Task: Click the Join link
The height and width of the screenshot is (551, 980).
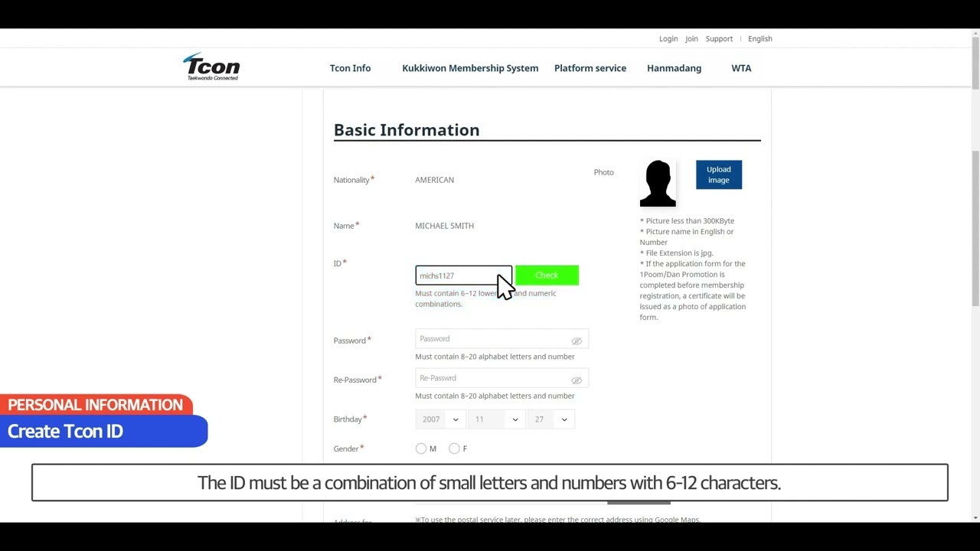Action: click(x=691, y=39)
